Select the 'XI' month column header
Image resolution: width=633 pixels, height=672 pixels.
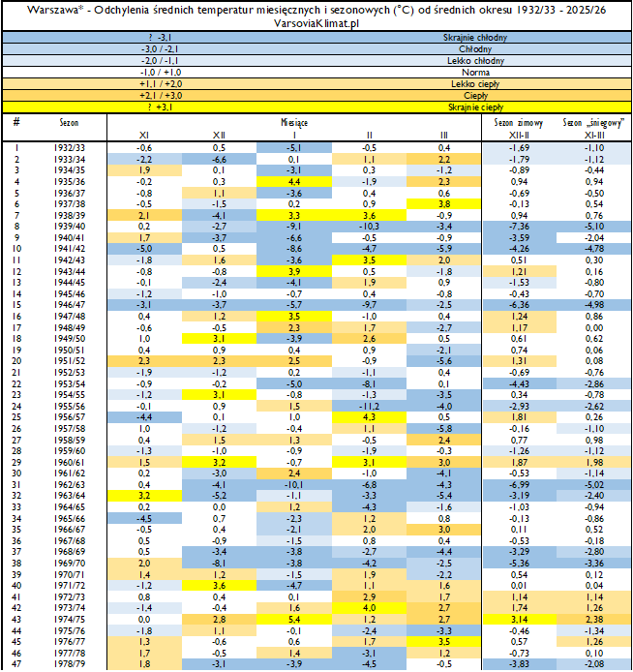143,136
